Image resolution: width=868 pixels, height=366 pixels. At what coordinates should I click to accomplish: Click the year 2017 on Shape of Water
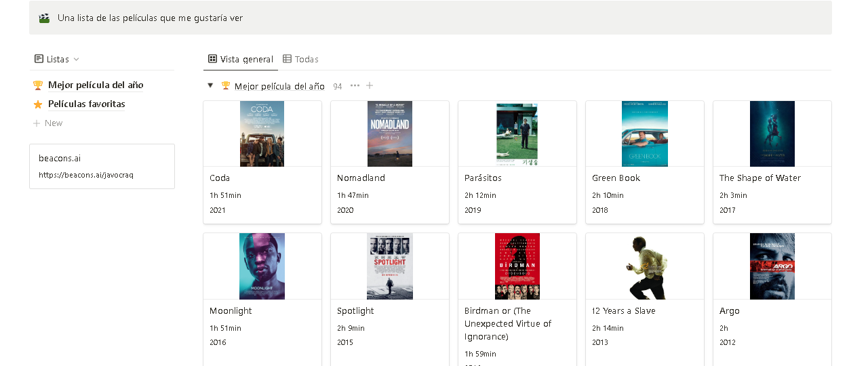point(728,210)
